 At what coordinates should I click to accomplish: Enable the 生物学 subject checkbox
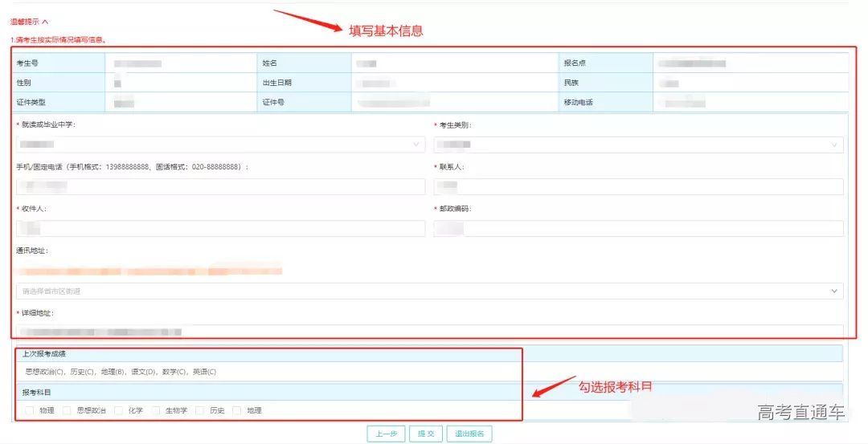pos(156,410)
